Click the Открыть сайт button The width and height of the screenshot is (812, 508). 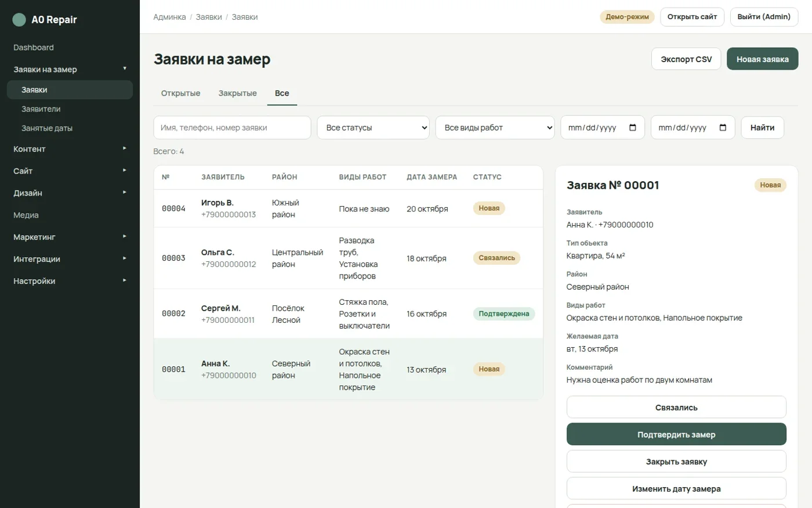point(692,17)
